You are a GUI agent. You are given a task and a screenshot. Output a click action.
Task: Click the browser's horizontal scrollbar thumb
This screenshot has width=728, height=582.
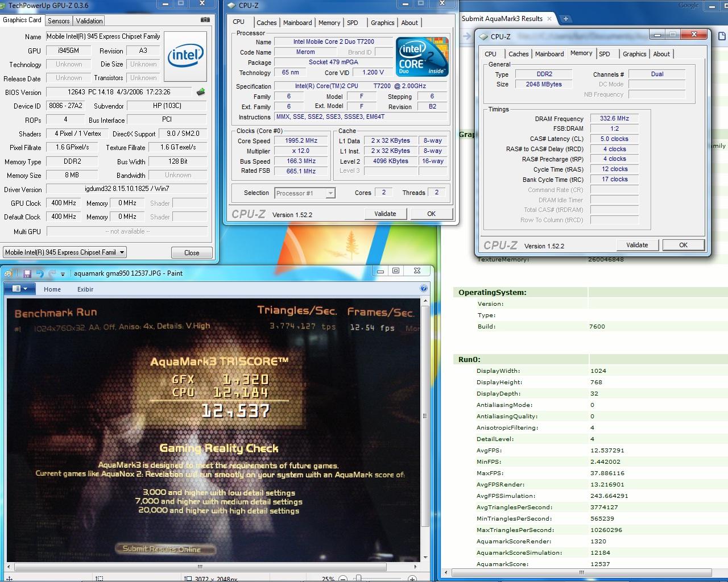[x=580, y=572]
